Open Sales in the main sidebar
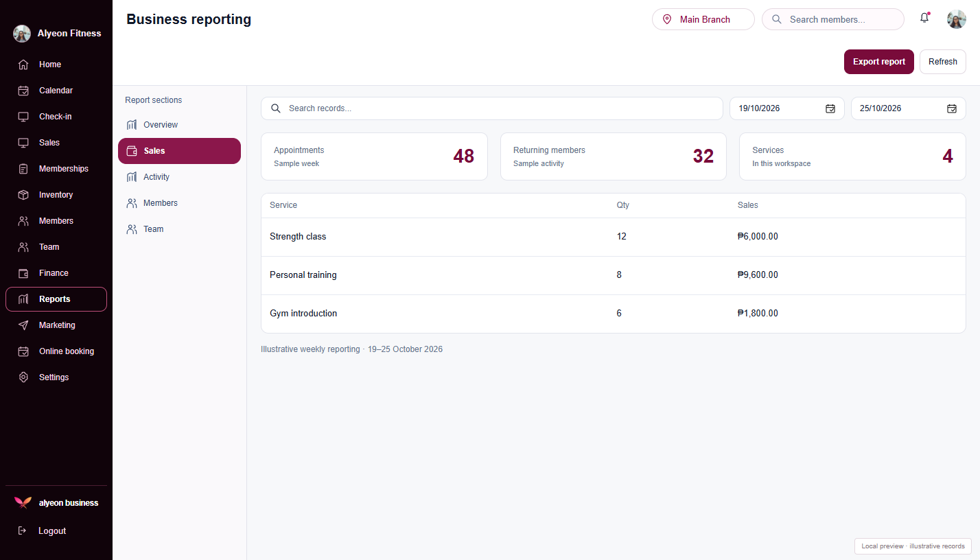The image size is (980, 560). click(x=56, y=143)
